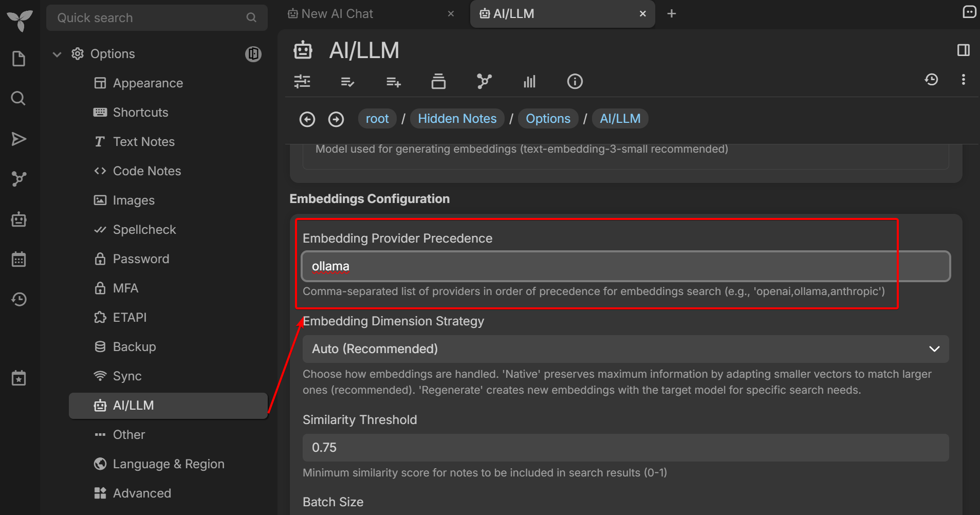Navigate back using the back arrow

point(307,119)
